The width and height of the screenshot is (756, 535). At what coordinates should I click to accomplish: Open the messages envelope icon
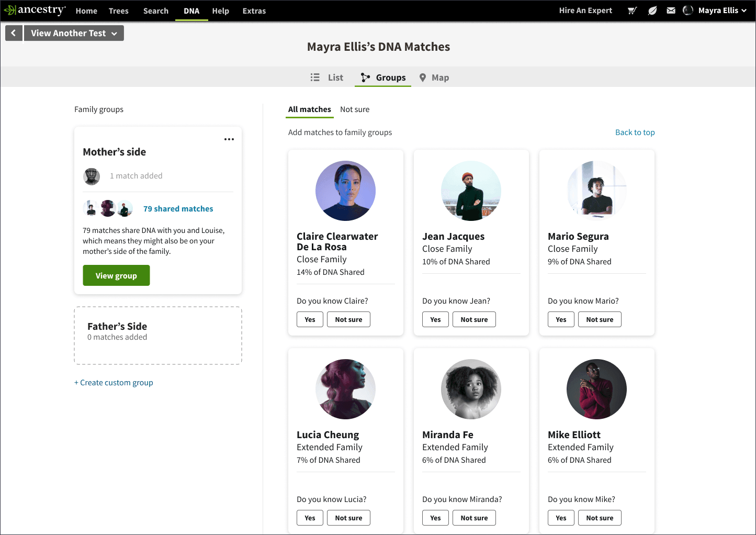pyautogui.click(x=671, y=10)
